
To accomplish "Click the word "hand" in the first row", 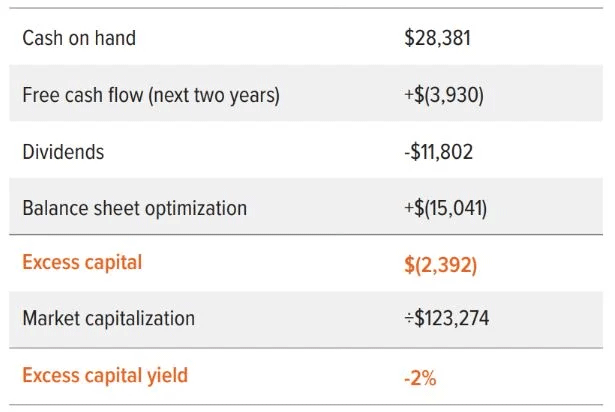I will tap(115, 39).
